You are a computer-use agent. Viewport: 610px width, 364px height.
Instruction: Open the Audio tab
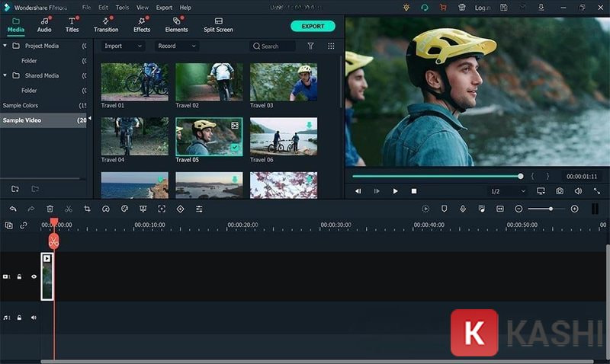44,25
